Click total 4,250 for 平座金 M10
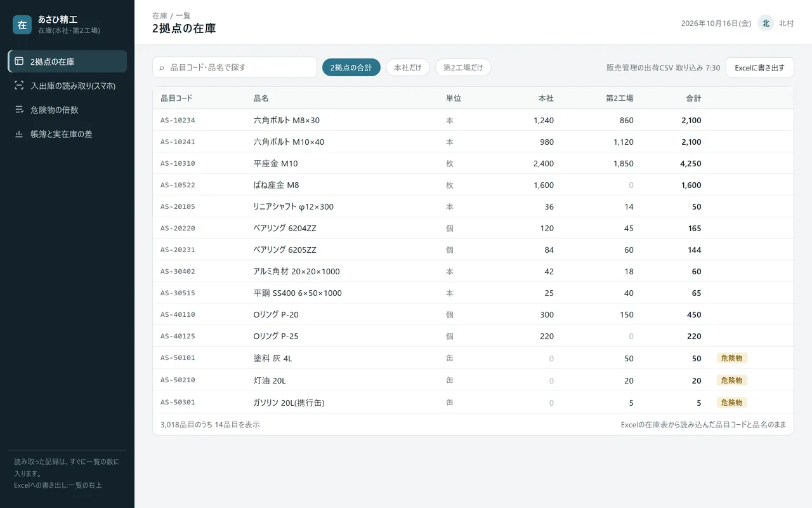The height and width of the screenshot is (508, 812). pos(691,163)
